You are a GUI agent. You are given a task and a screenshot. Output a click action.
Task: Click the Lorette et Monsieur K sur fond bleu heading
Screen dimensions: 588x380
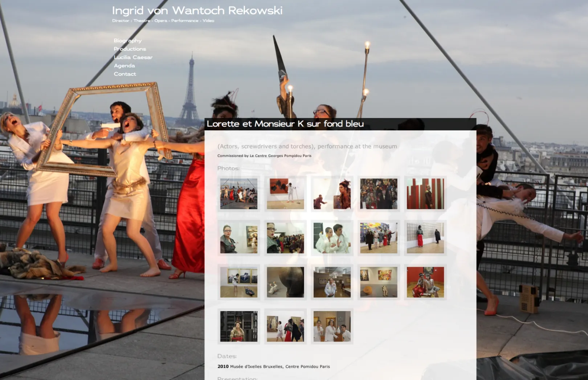285,124
